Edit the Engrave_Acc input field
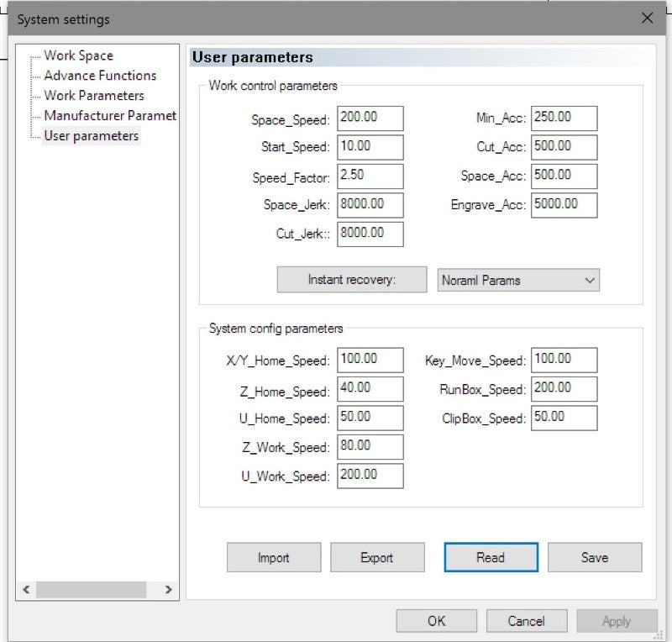 [564, 205]
